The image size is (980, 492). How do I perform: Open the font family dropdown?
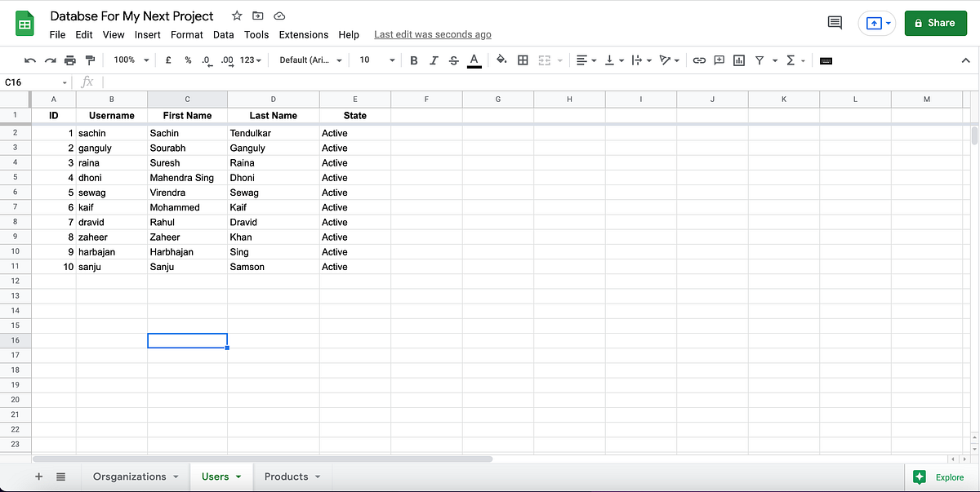[310, 60]
